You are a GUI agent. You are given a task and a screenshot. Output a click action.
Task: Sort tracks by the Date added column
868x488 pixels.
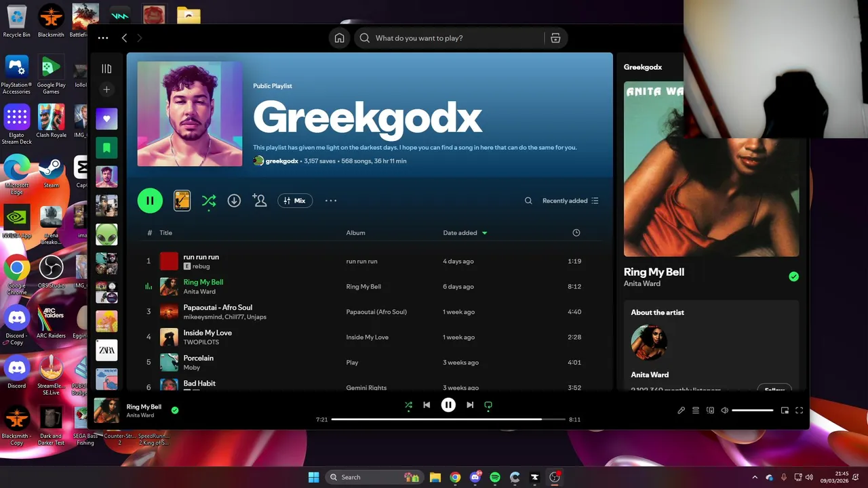click(x=465, y=232)
